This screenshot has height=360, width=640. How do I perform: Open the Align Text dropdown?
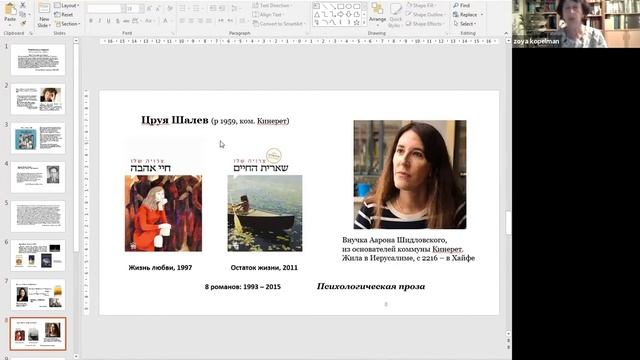tap(269, 14)
